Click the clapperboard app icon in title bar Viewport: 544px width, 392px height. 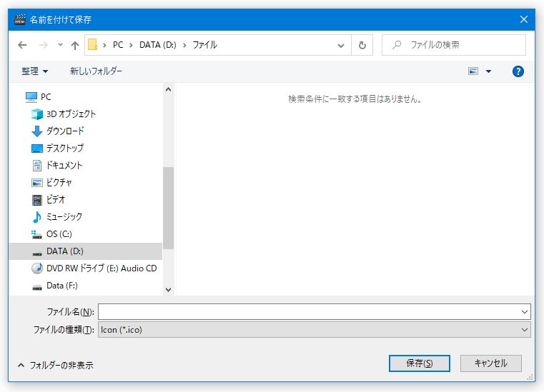(x=20, y=19)
